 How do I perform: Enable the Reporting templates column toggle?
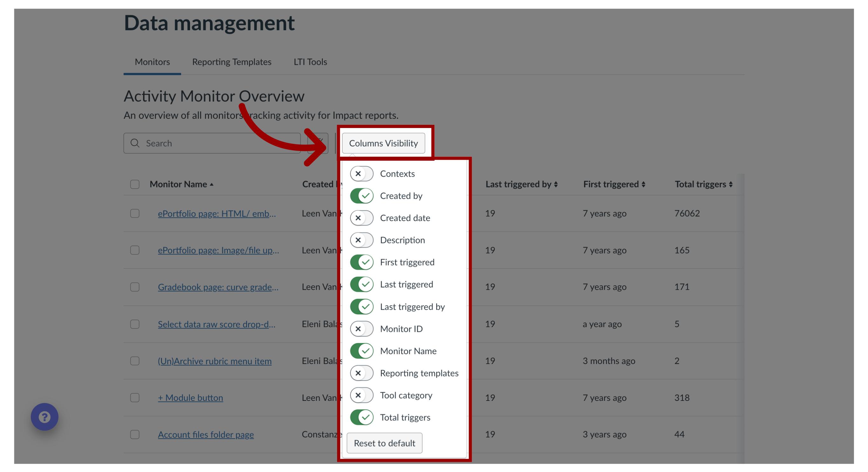coord(362,373)
